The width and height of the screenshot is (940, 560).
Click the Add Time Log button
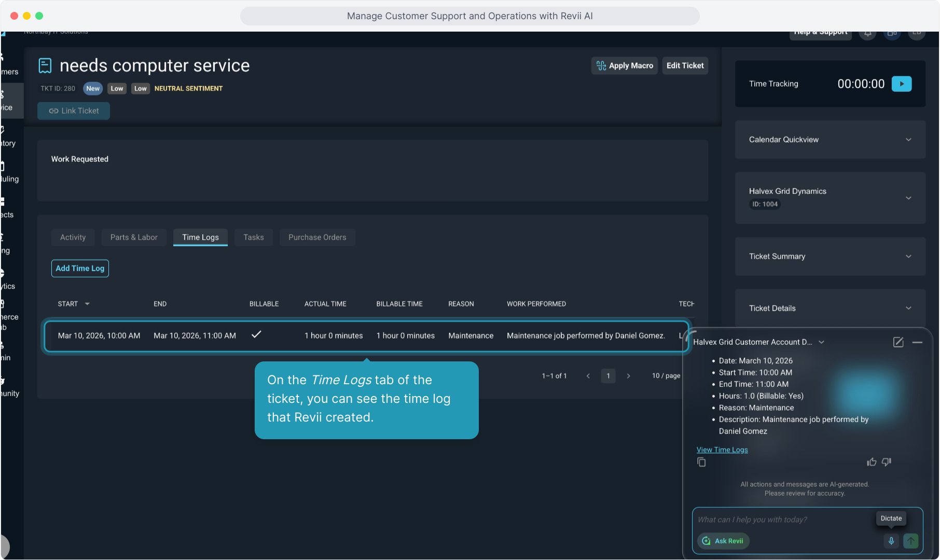click(x=80, y=269)
